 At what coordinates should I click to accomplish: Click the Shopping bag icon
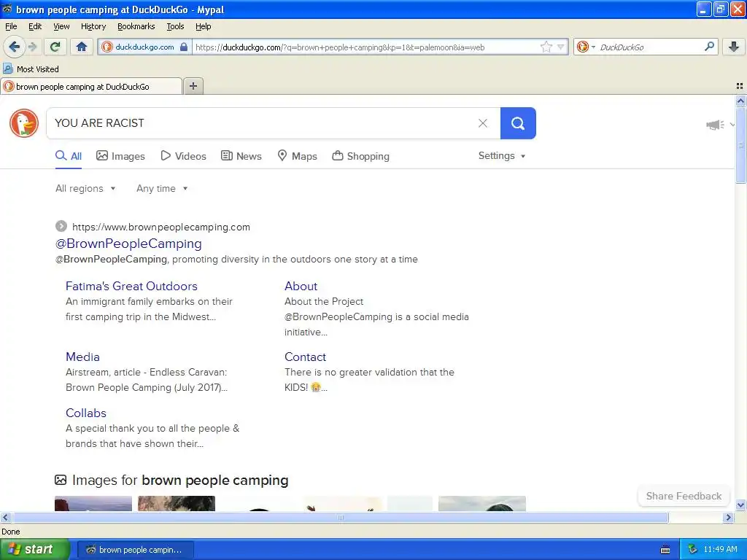337,155
